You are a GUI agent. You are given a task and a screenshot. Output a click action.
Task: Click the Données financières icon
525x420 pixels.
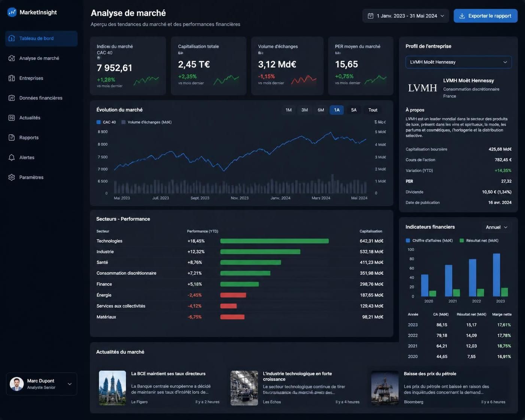[x=12, y=98]
